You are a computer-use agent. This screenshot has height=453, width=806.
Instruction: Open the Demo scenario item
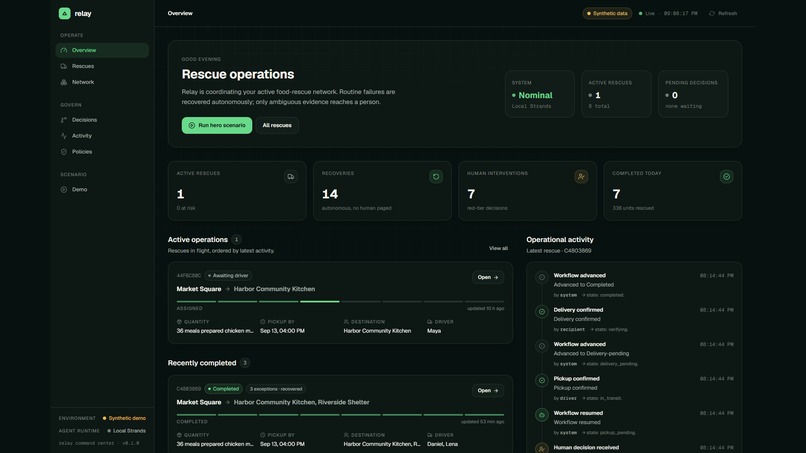[102, 189]
